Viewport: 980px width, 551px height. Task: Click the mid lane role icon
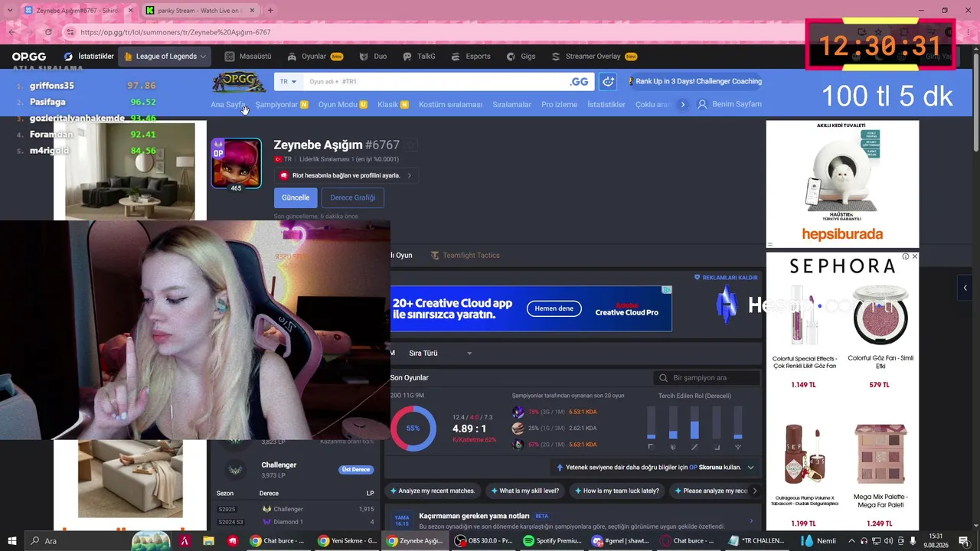click(x=694, y=447)
